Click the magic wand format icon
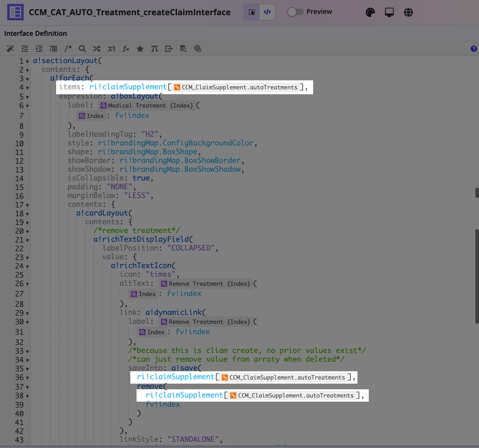 point(10,49)
